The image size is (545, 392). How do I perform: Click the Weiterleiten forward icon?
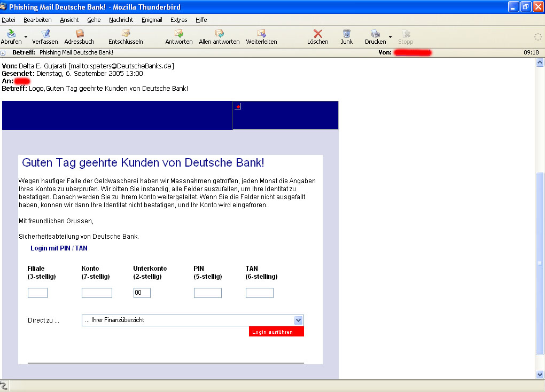[x=261, y=34]
